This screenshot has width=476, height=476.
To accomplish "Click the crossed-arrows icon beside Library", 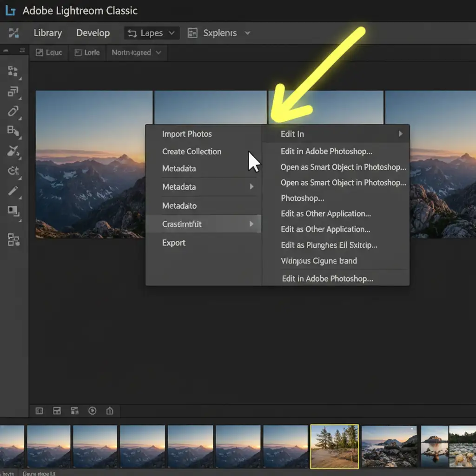I will [x=14, y=33].
